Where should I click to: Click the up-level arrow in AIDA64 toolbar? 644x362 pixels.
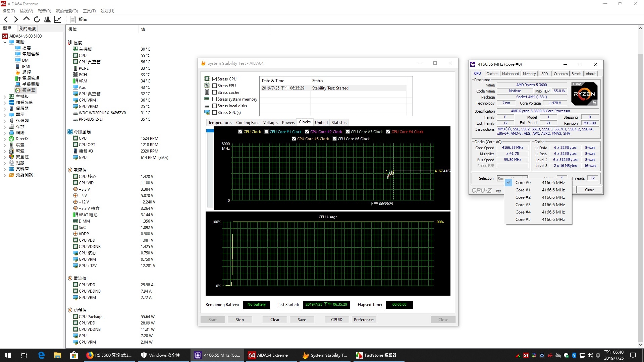(x=26, y=19)
